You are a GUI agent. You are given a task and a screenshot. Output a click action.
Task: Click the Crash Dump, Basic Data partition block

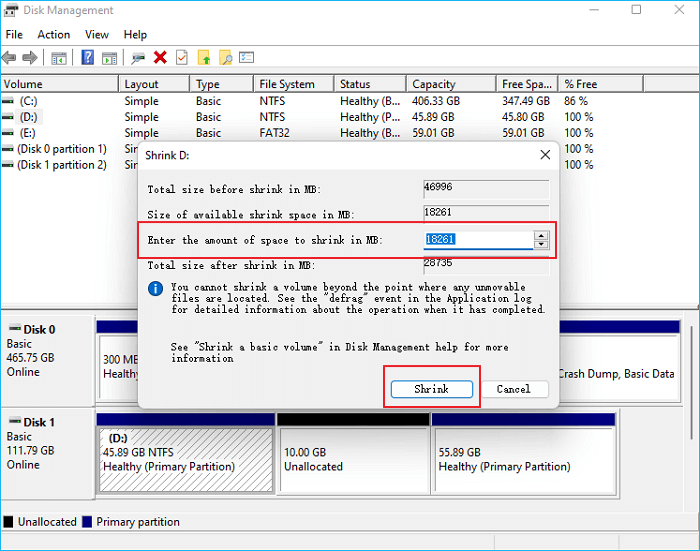tap(619, 367)
